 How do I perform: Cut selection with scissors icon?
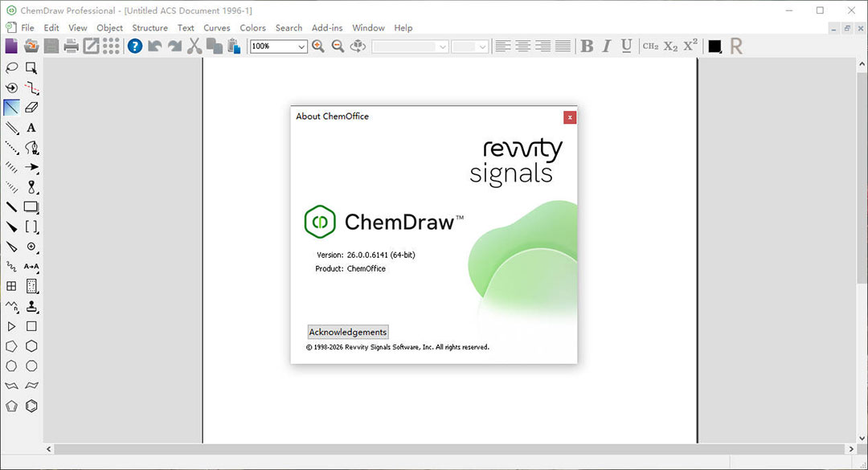[194, 46]
